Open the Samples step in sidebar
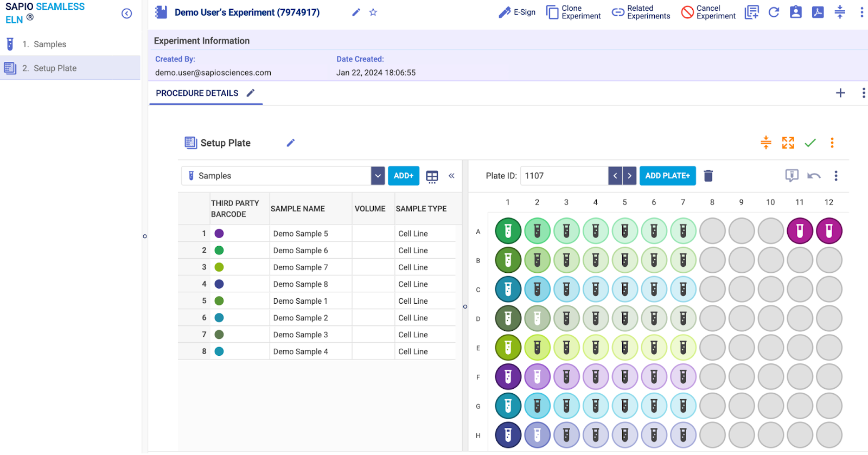The height and width of the screenshot is (455, 868). [x=49, y=44]
